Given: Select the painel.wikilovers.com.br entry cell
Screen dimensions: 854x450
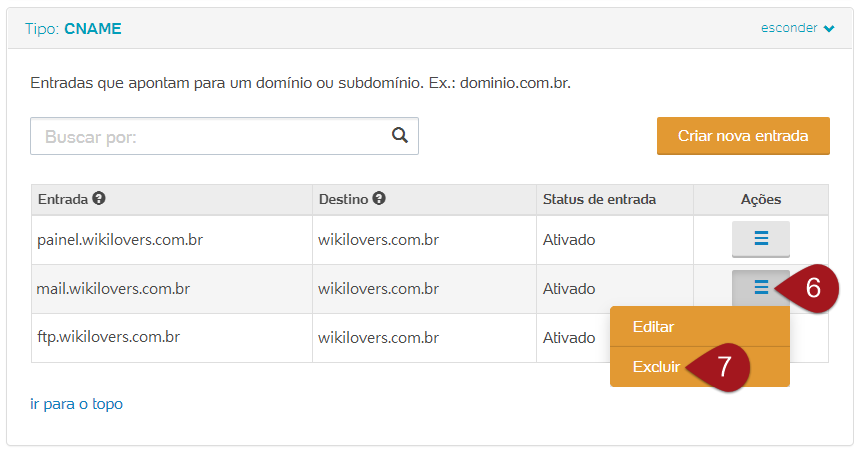Looking at the screenshot, I should click(120, 240).
